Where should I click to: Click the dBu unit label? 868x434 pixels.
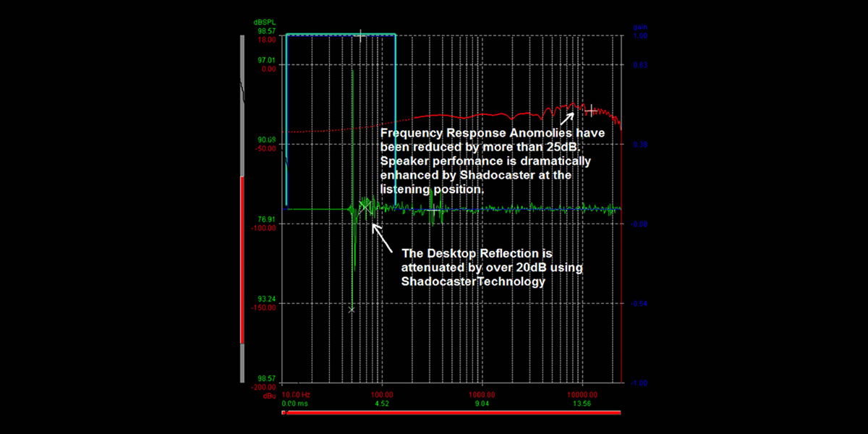coord(270,396)
